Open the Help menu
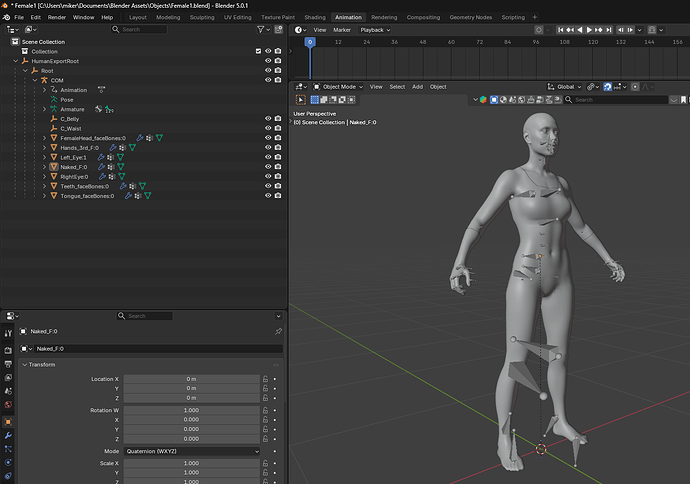This screenshot has height=484, width=690. 107,17
